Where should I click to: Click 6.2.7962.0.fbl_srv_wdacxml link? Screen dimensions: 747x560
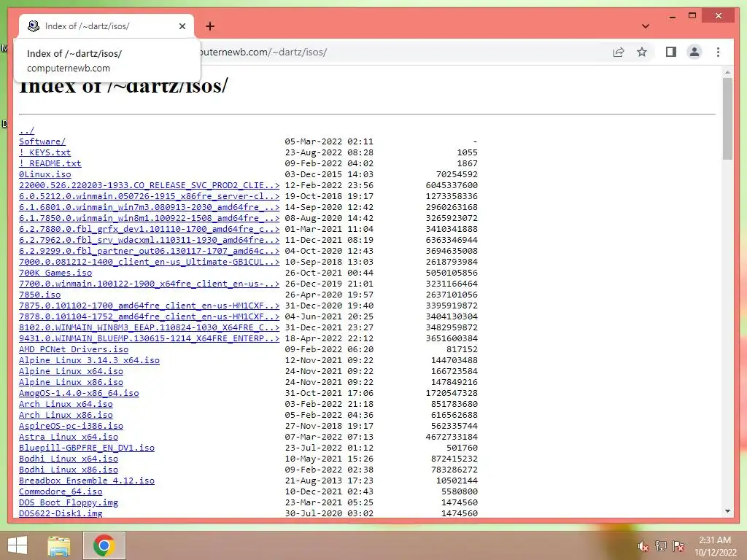tap(149, 240)
